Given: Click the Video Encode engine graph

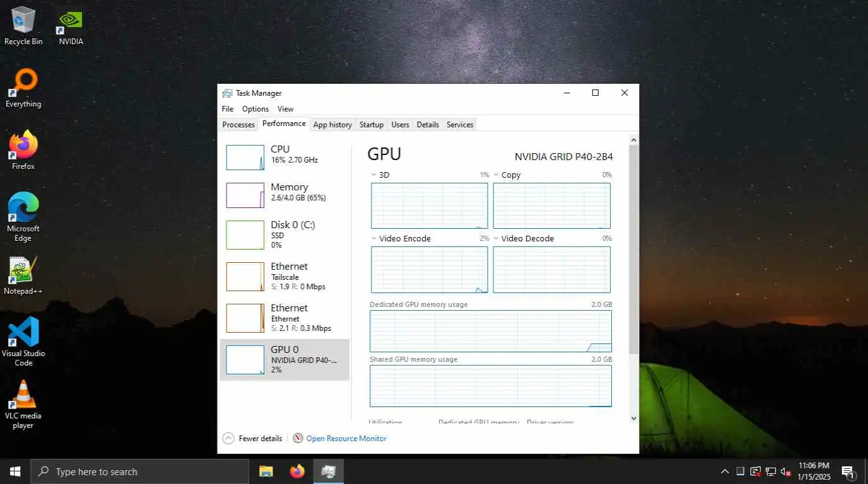Looking at the screenshot, I should point(430,270).
